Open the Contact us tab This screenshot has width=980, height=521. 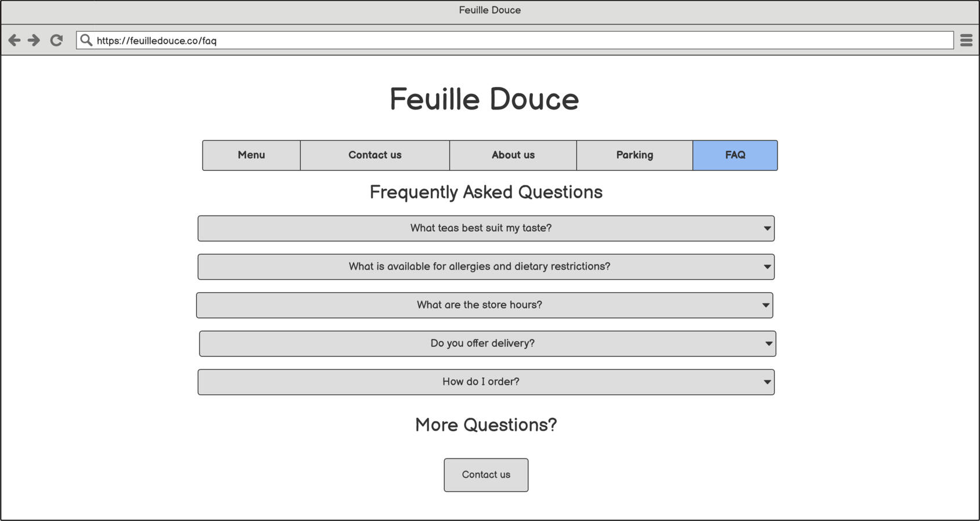(x=375, y=155)
